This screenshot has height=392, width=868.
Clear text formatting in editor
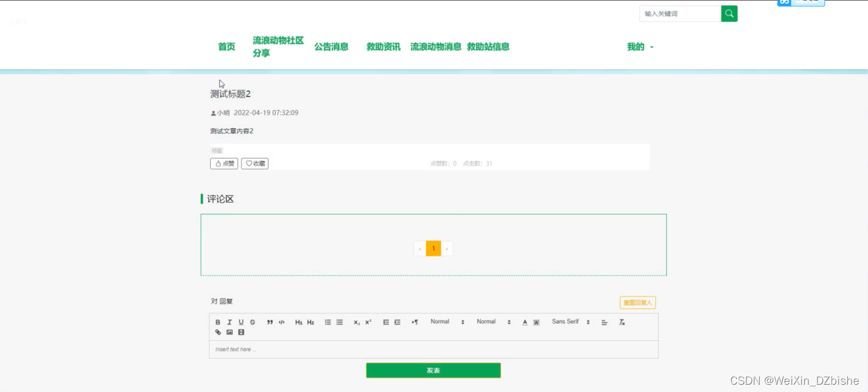point(622,322)
